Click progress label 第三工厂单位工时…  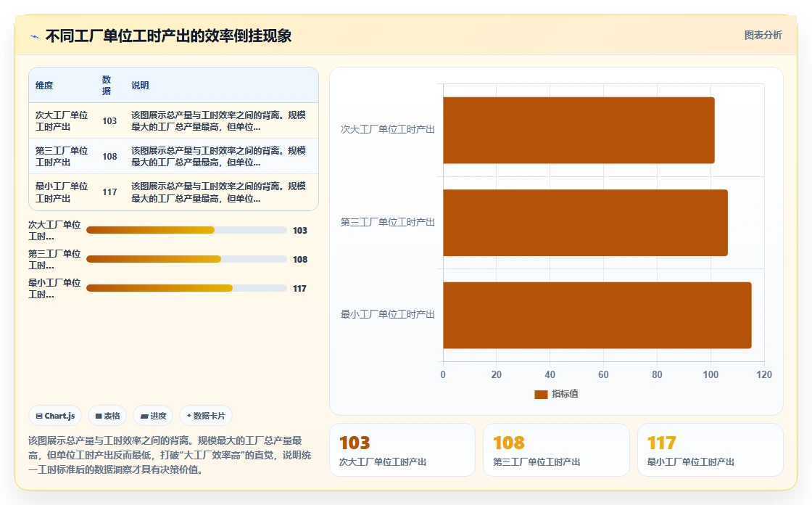tap(54, 259)
